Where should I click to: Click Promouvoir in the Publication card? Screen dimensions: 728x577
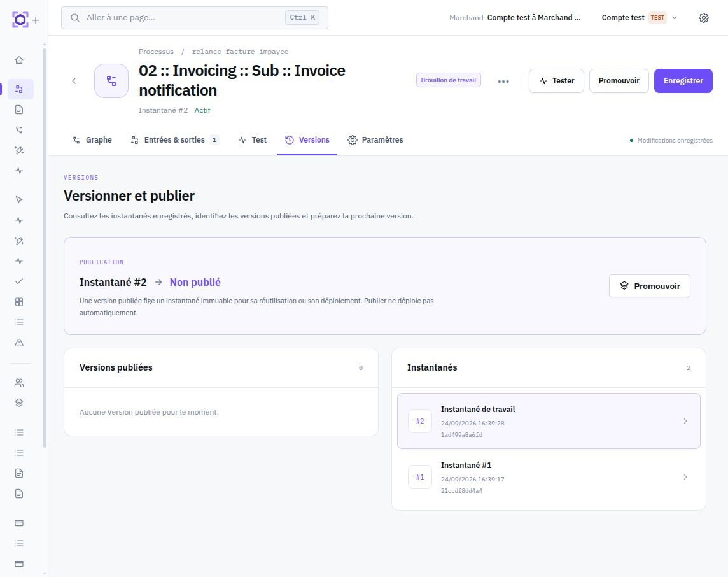[650, 286]
